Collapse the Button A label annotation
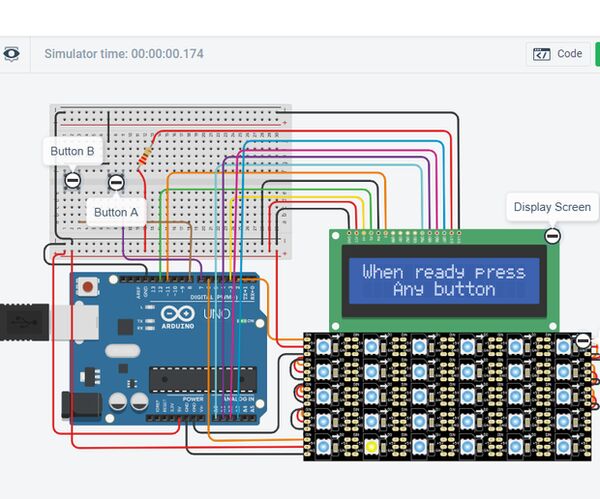Screen dimensions: 600x499 116,182
